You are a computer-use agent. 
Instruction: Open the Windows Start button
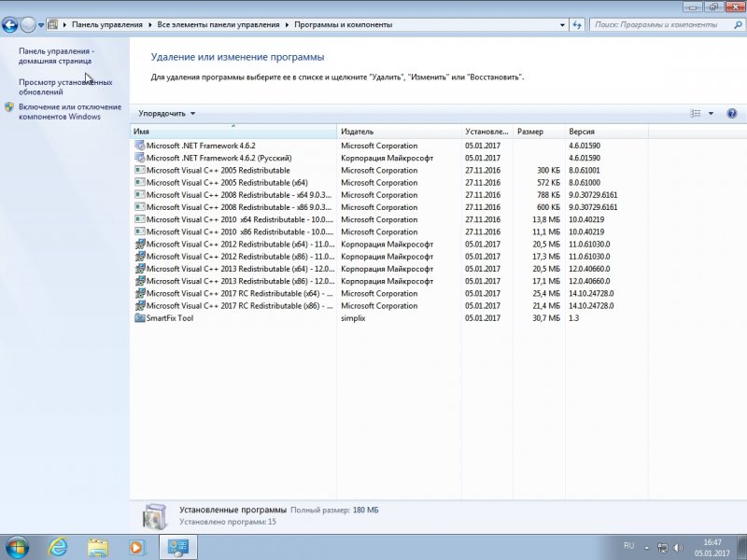coord(17,547)
